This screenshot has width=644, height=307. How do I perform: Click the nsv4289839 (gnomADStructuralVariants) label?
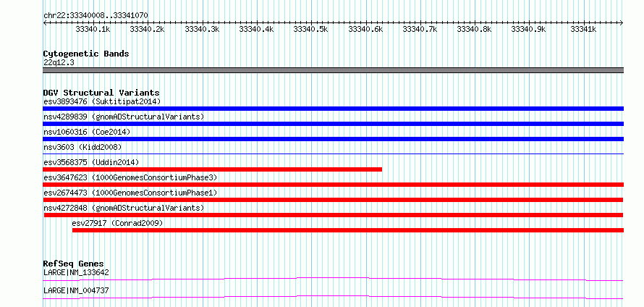(124, 117)
